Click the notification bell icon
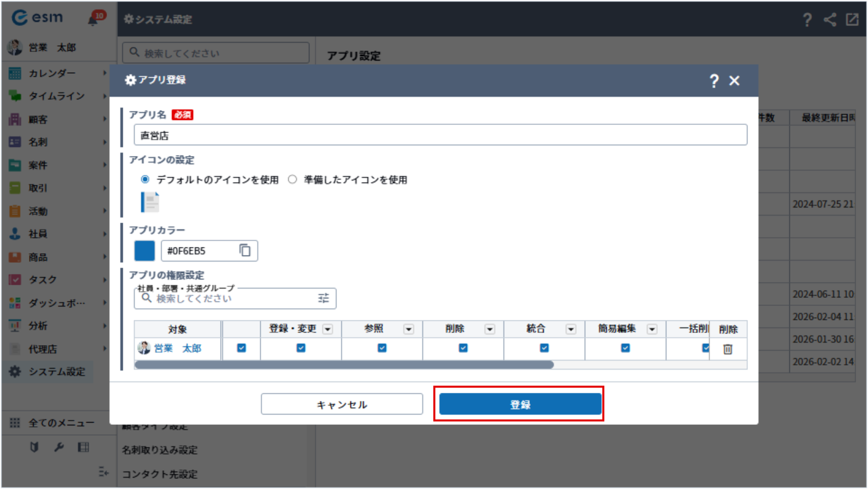 click(93, 20)
